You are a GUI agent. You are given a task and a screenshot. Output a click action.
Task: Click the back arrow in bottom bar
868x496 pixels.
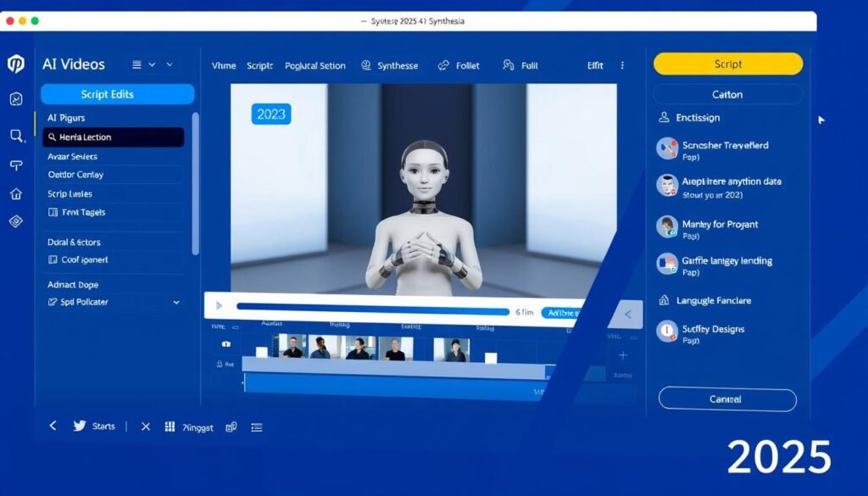tap(53, 426)
